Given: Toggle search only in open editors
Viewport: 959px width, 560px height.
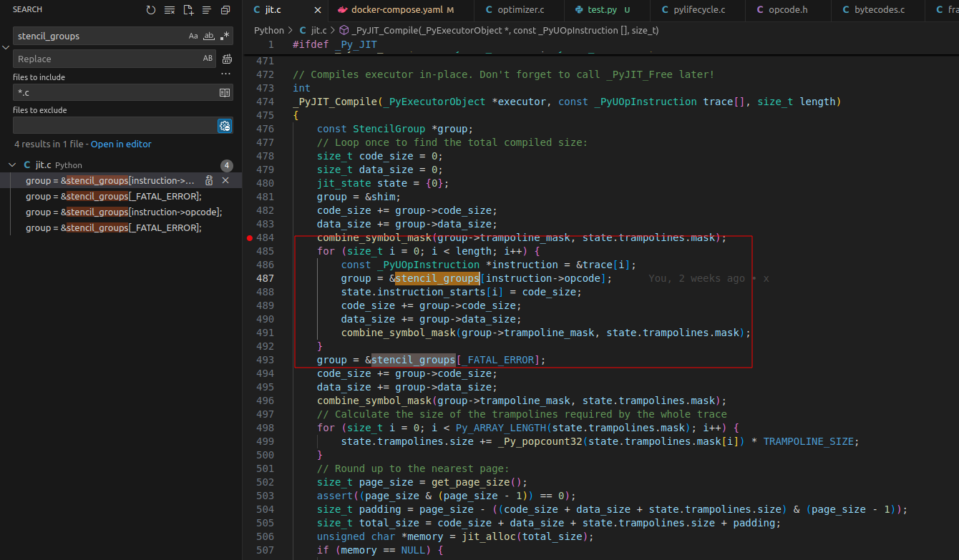Looking at the screenshot, I should click(x=225, y=92).
